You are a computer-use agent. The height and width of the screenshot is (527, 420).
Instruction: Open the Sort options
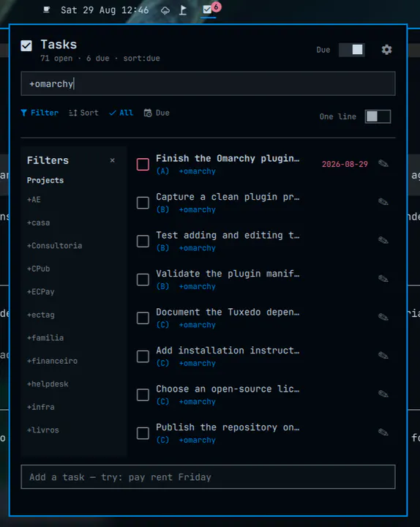[83, 113]
